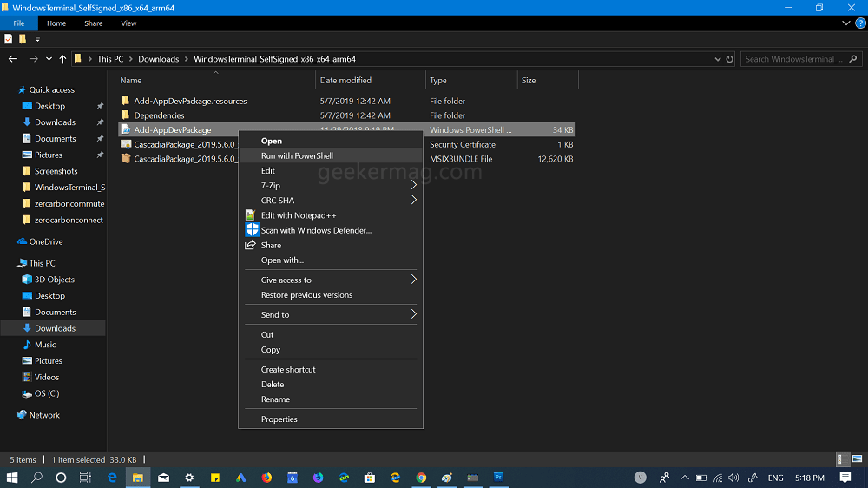Click the Search WindowsTerminal box
The width and height of the screenshot is (868, 488).
click(x=801, y=59)
